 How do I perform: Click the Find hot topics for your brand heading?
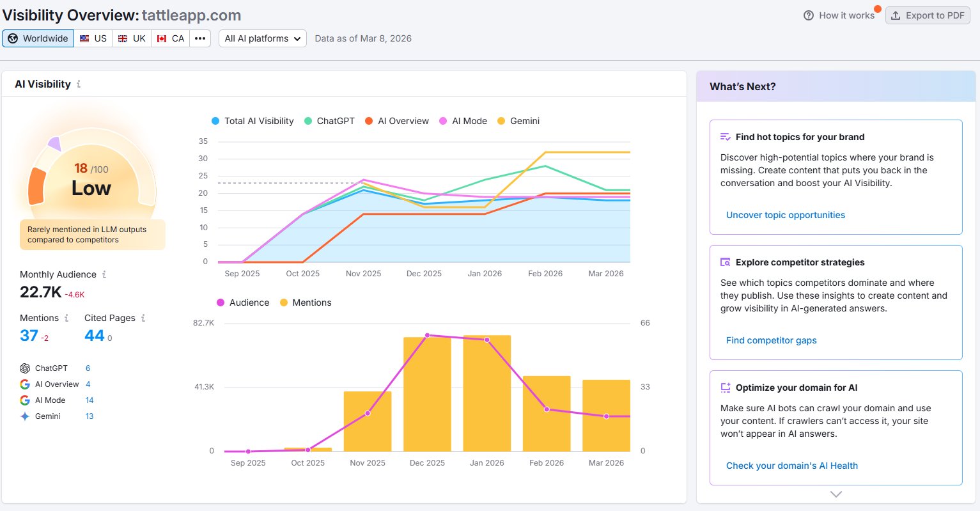point(800,137)
